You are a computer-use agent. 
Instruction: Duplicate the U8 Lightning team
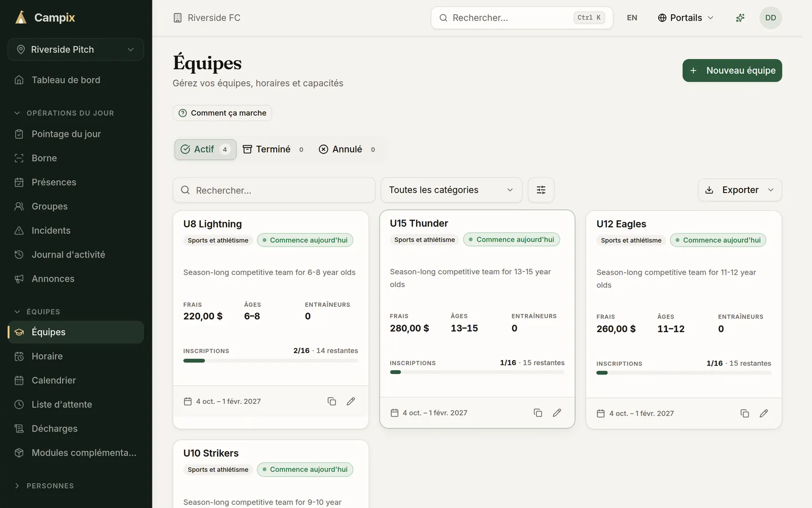(x=332, y=401)
